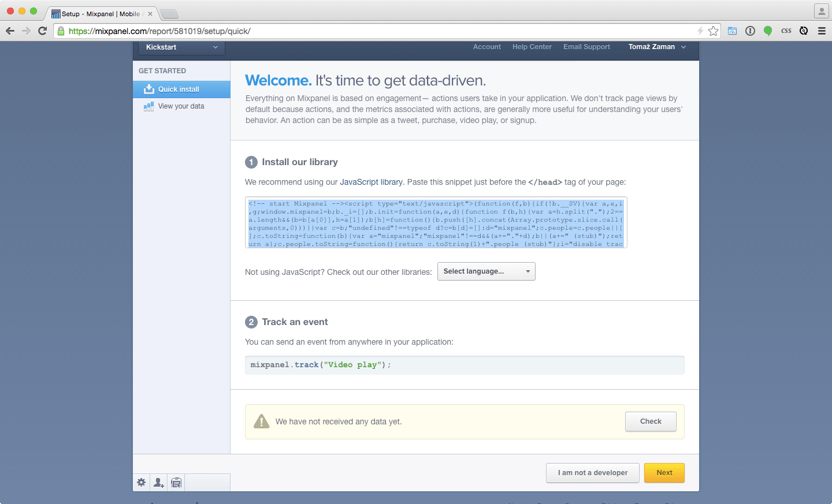Switch to the Setup - Mixpanel browser tab
The image size is (832, 504).
101,14
